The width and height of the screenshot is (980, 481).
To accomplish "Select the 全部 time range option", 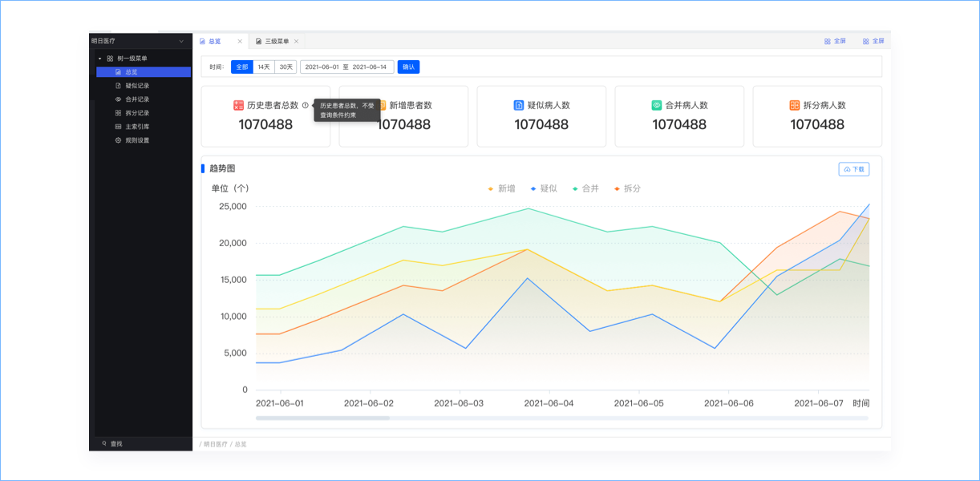I will pos(241,67).
